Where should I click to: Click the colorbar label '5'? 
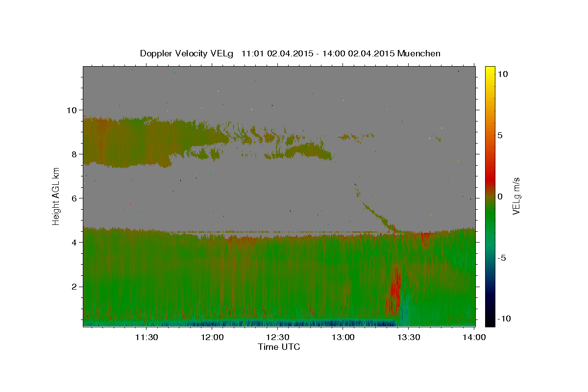500,135
